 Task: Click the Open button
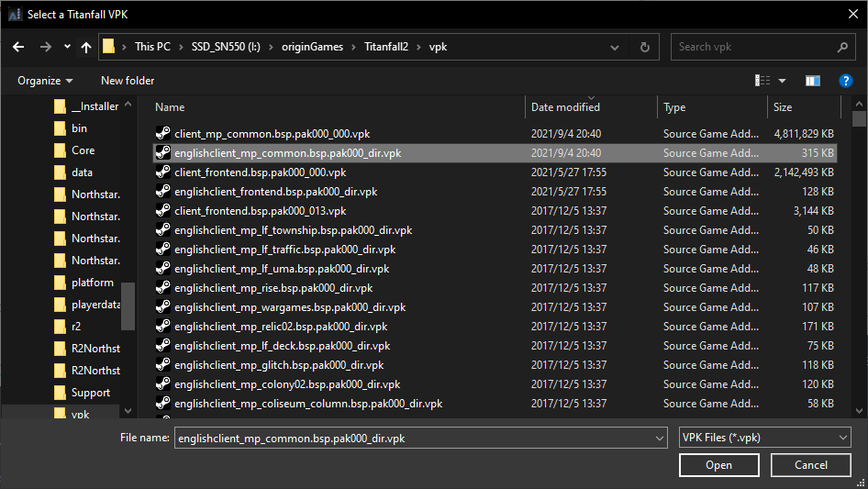718,465
